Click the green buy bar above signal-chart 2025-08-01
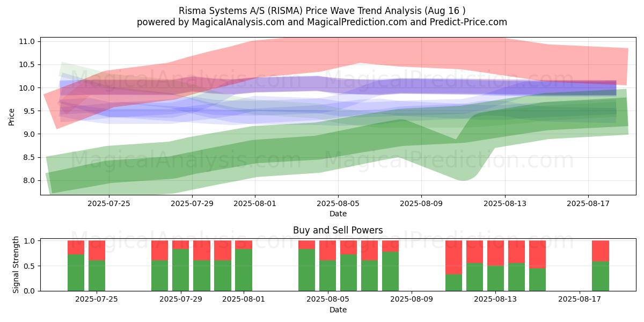This screenshot has height=322, width=644. tap(244, 270)
